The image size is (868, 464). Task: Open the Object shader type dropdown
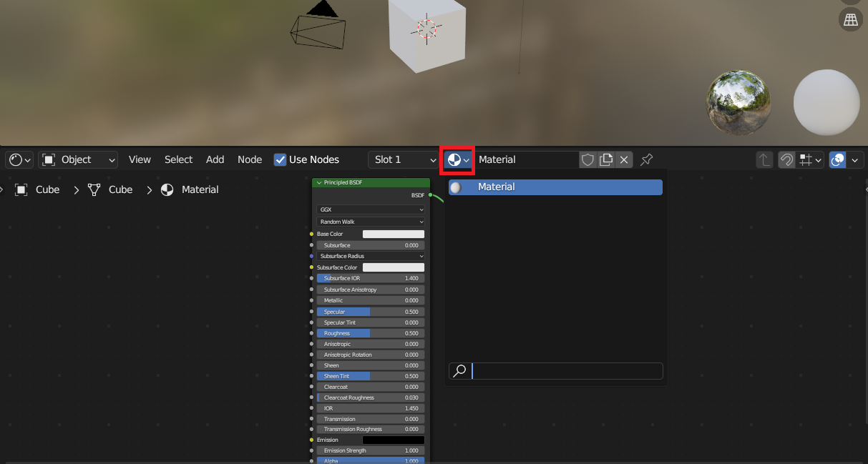coord(79,159)
